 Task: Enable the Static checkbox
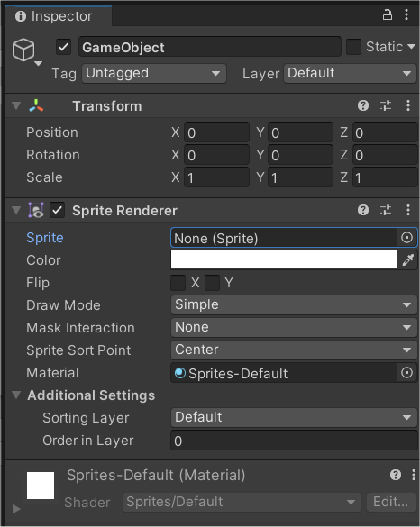click(x=353, y=47)
